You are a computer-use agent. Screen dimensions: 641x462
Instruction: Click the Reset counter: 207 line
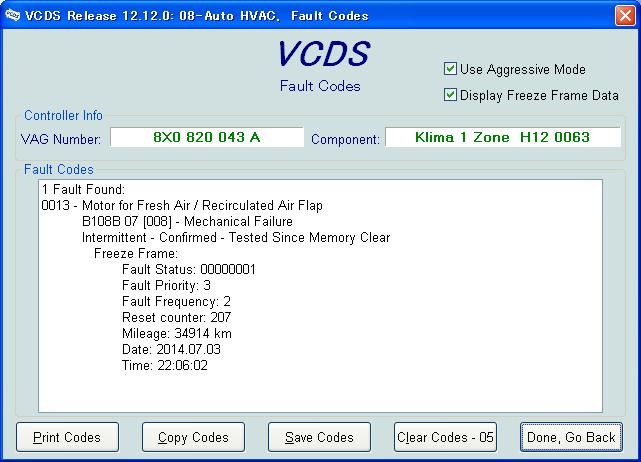176,317
